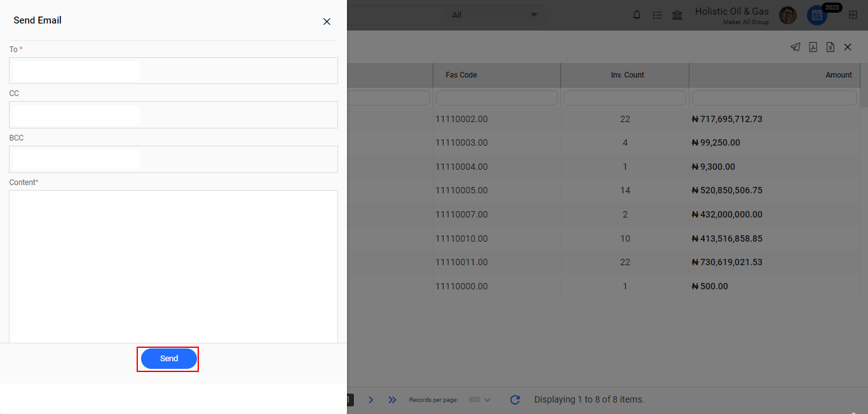The image size is (868, 414).
Task: Click Inv. Count 2 cell
Action: coord(625,214)
